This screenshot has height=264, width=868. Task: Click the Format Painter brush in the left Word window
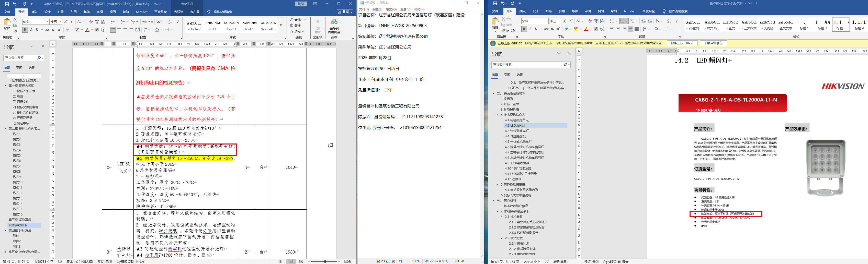pos(16,31)
